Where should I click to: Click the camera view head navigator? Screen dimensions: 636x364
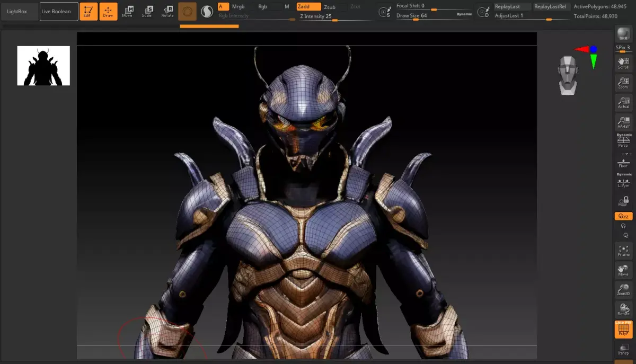568,75
